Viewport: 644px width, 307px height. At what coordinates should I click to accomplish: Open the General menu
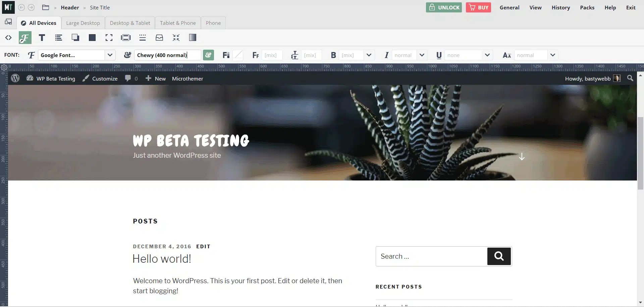click(x=509, y=7)
